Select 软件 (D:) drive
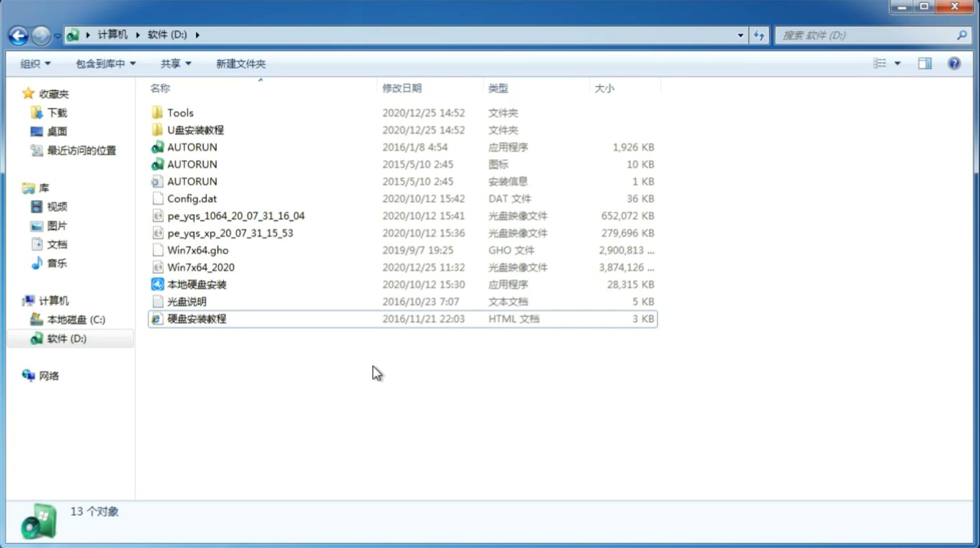 click(65, 338)
